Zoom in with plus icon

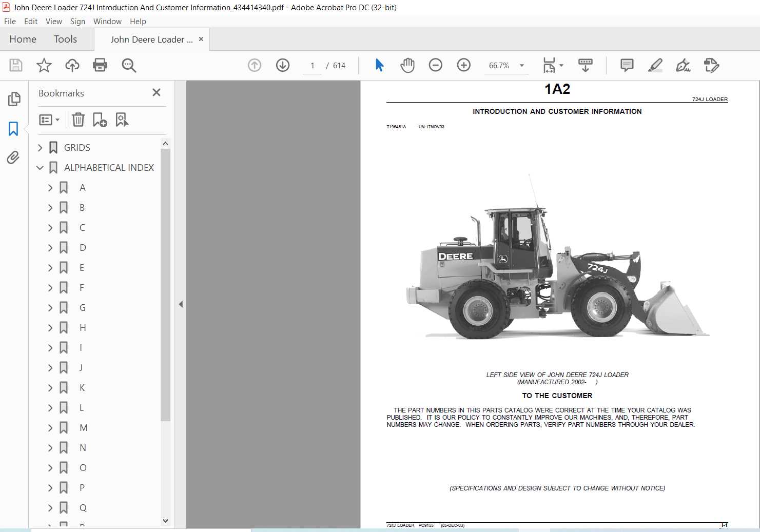click(464, 65)
